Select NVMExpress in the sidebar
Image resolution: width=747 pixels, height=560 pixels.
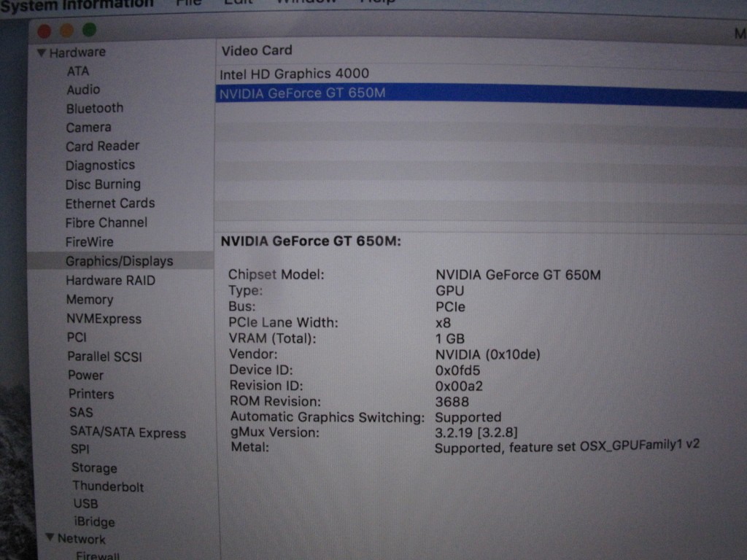pos(104,319)
